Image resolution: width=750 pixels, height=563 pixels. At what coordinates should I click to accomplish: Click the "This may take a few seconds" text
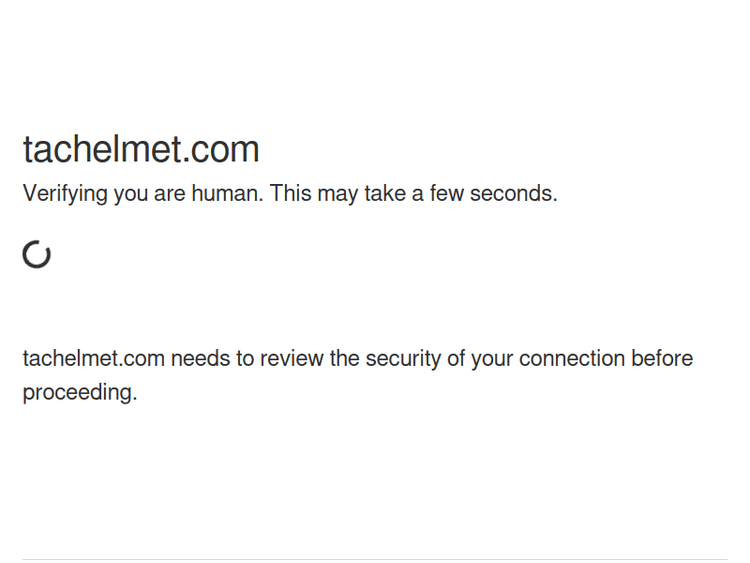413,194
